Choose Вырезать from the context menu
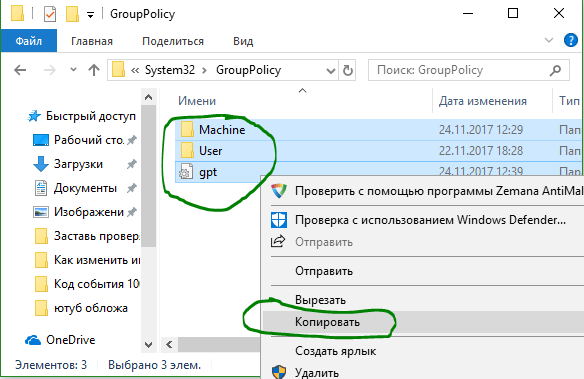Image resolution: width=584 pixels, height=379 pixels. pos(423,300)
